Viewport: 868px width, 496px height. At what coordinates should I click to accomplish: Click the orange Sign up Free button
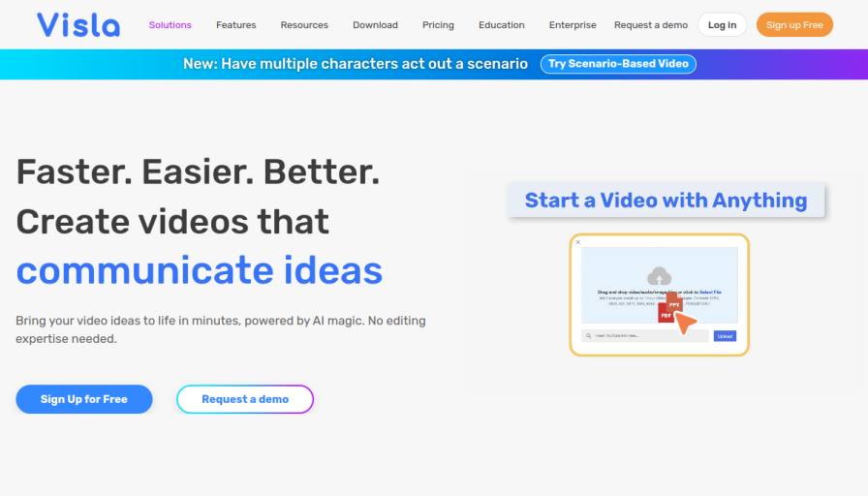click(794, 25)
